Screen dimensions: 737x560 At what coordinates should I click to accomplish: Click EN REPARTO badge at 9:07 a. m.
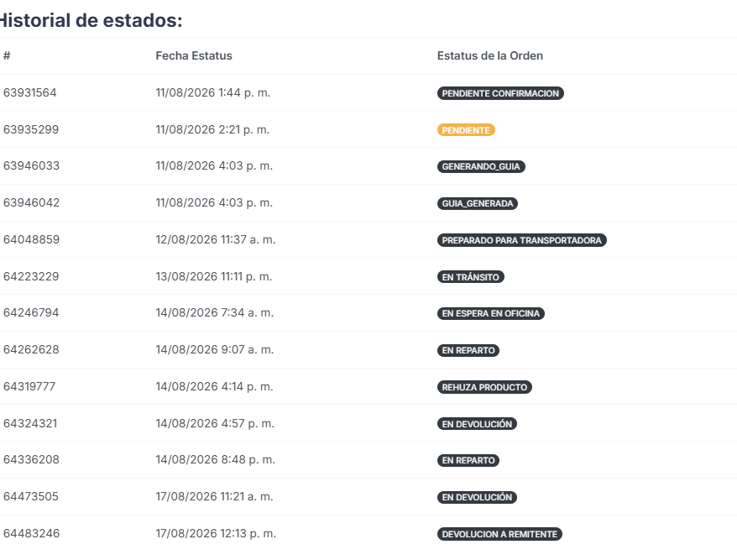coord(468,350)
